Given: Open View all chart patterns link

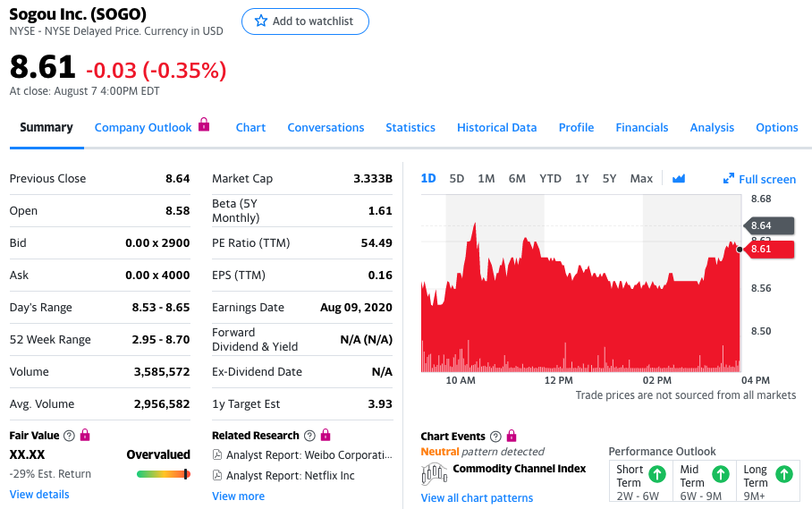Looking at the screenshot, I should [477, 498].
